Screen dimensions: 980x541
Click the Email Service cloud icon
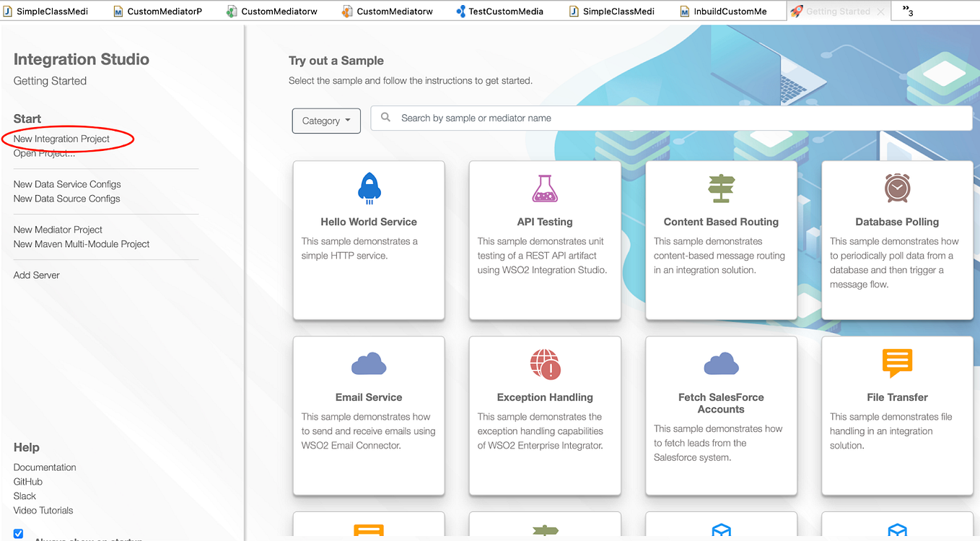click(x=369, y=364)
